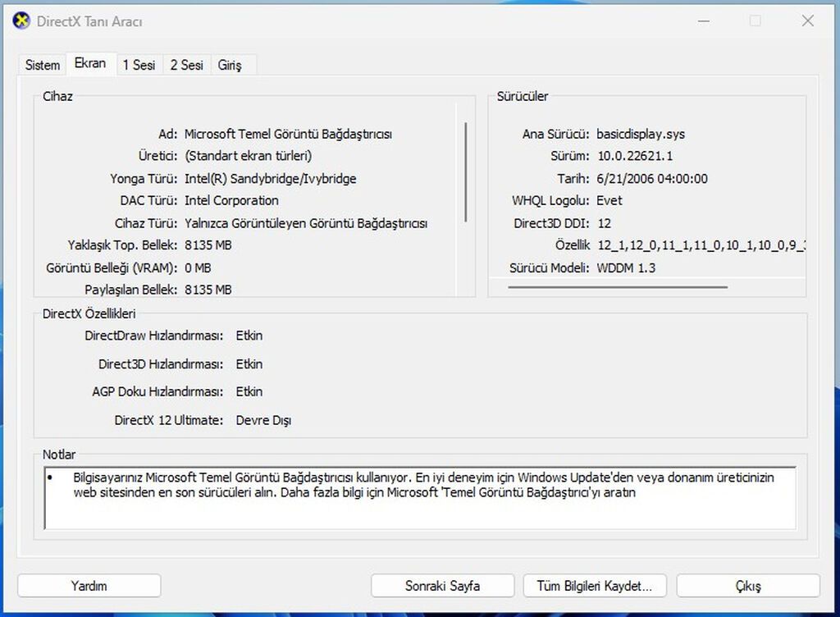
Task: Click AGP Doku Hızlandırması 'Etkin' value
Action: (x=249, y=391)
